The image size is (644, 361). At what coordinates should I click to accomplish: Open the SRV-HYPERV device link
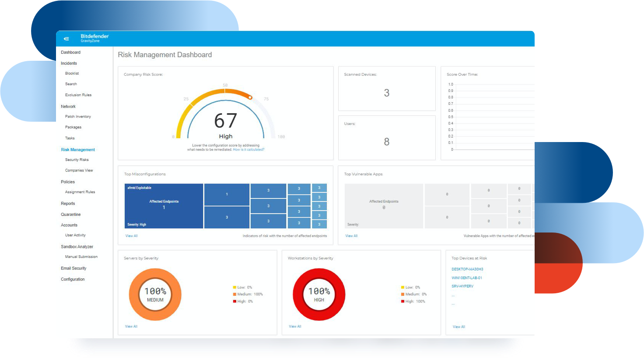coord(462,286)
